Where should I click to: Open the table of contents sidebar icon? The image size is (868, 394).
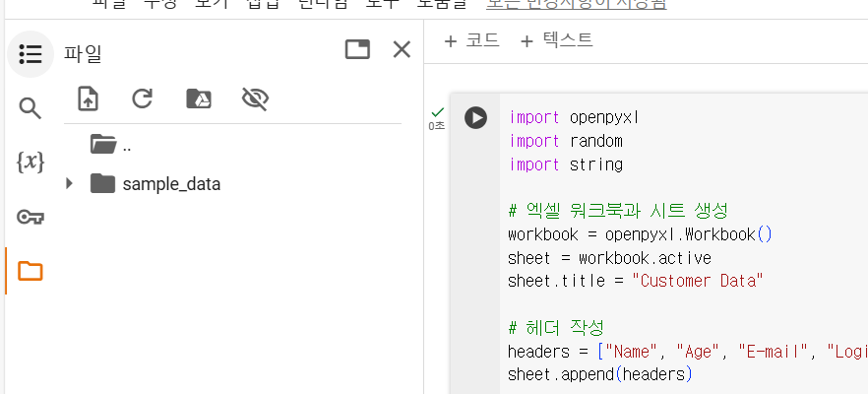pos(31,54)
